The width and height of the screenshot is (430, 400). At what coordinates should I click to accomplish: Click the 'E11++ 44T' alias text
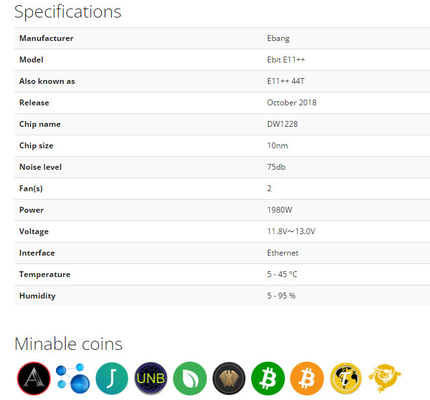pyautogui.click(x=286, y=81)
